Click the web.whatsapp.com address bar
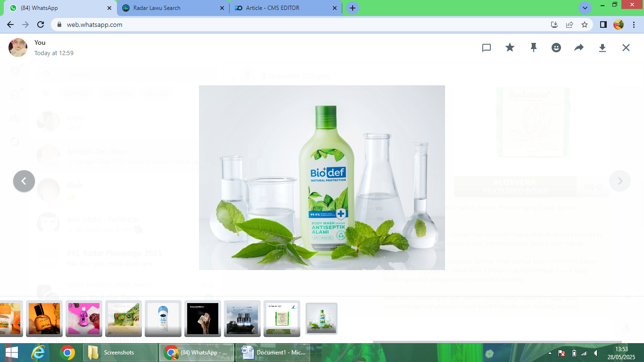Viewport: 644px width, 362px height. point(302,25)
